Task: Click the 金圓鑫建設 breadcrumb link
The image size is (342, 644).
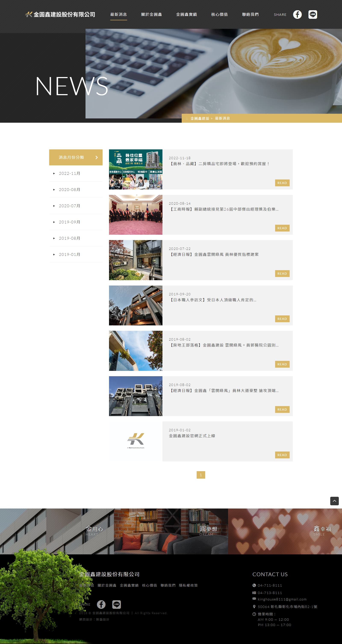Action: tap(200, 118)
